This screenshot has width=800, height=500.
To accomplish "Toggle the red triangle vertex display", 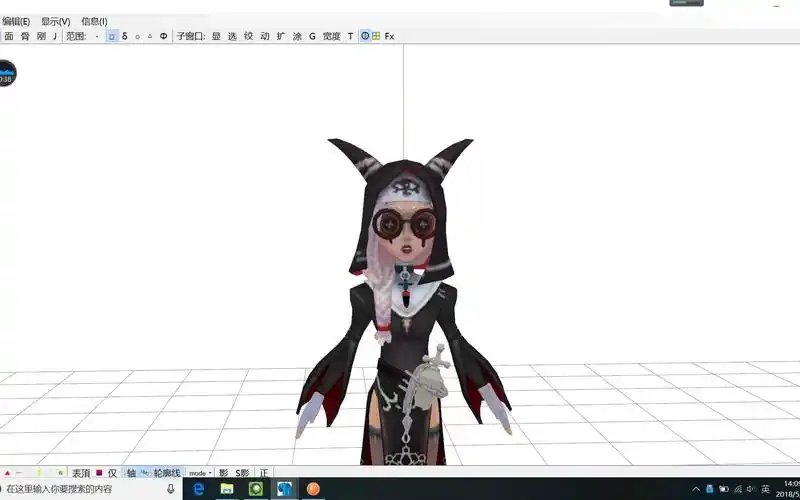I will [7, 473].
